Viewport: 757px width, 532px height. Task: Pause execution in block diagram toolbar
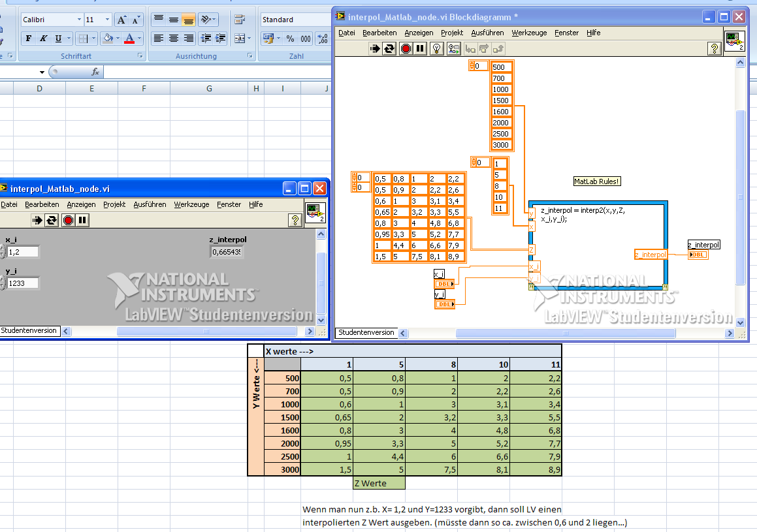(421, 48)
